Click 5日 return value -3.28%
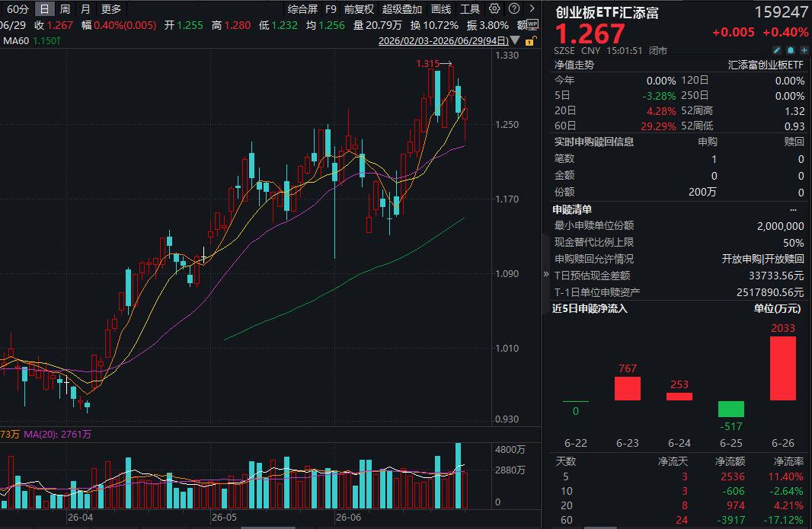 tap(659, 96)
